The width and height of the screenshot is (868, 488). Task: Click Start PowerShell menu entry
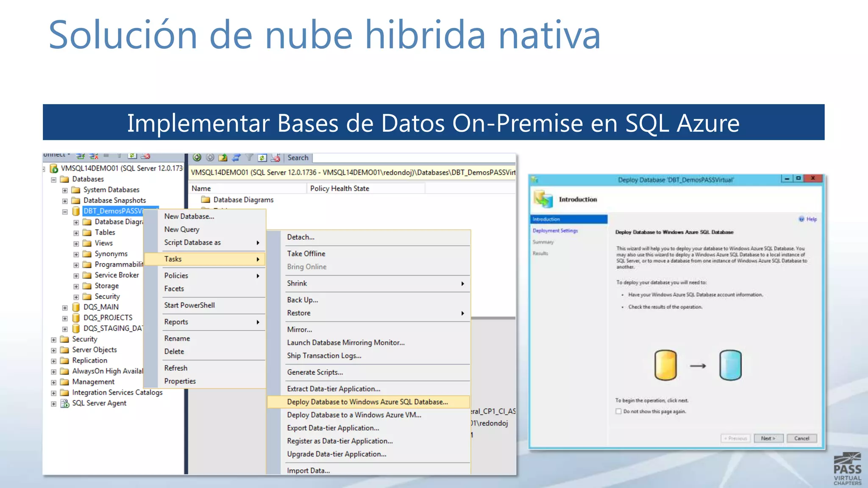(205, 305)
